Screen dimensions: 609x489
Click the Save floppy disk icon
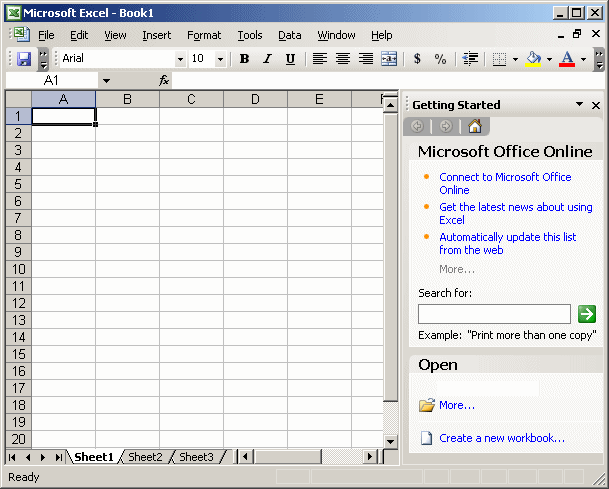coord(24,59)
